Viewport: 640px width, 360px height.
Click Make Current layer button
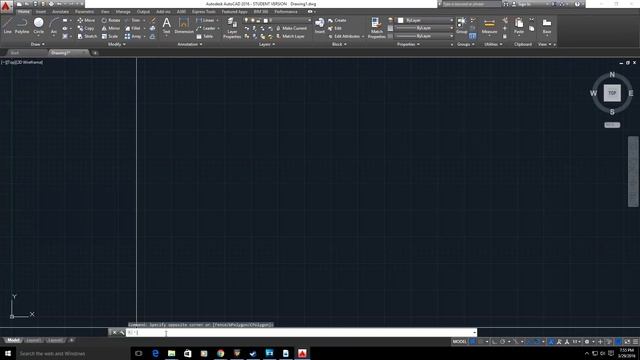tap(291, 28)
